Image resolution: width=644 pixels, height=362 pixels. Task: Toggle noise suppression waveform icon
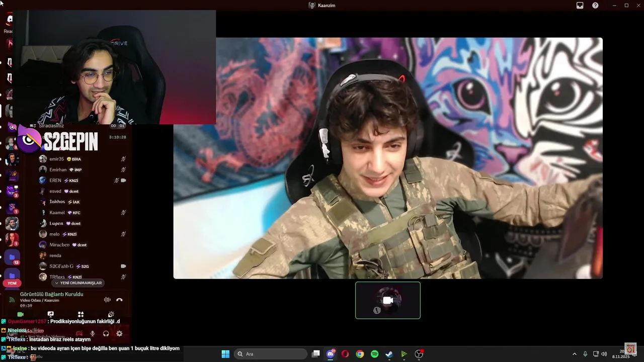tap(107, 300)
